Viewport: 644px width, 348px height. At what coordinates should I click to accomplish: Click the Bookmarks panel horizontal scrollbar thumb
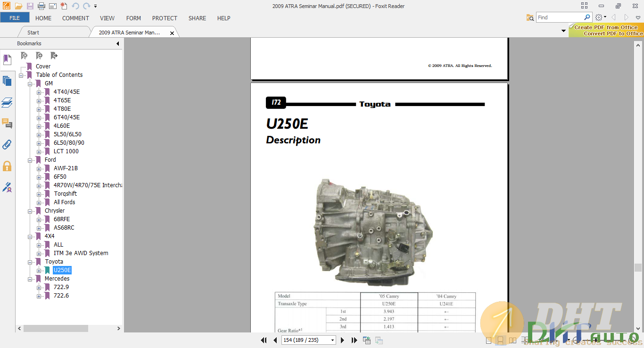(56, 328)
